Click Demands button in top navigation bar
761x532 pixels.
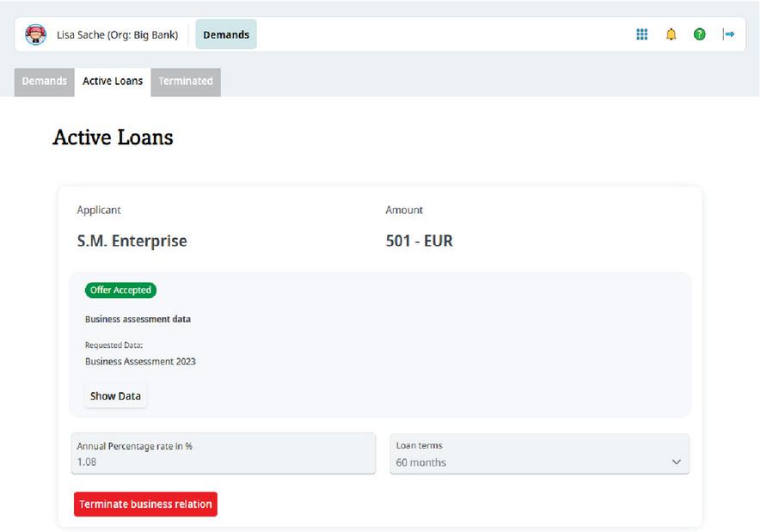[x=226, y=35]
